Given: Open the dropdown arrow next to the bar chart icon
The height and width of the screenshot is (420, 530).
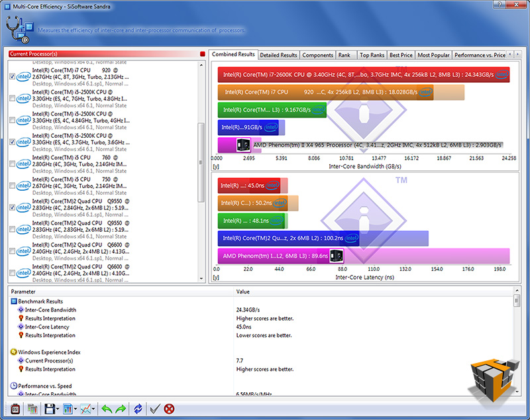Looking at the screenshot, I should tap(76, 409).
